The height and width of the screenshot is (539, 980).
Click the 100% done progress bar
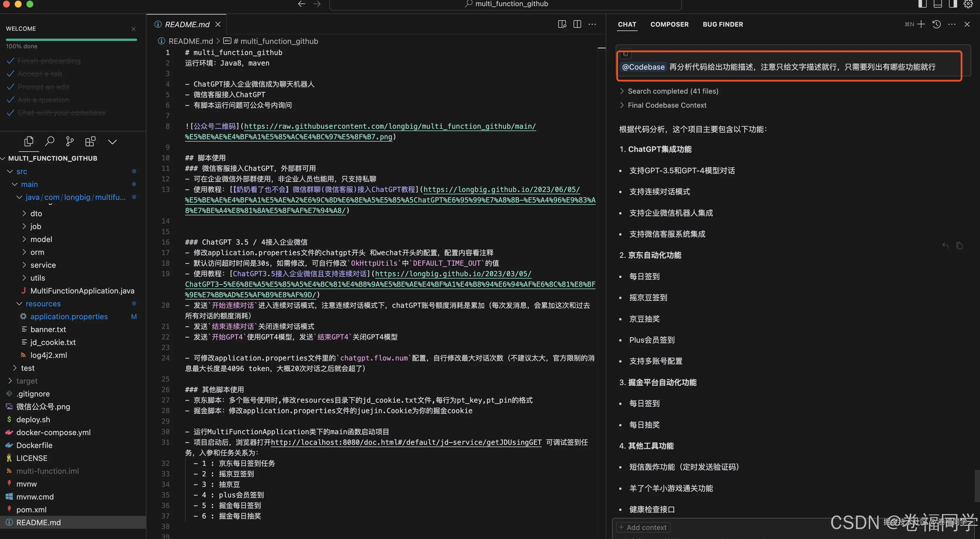tap(71, 40)
